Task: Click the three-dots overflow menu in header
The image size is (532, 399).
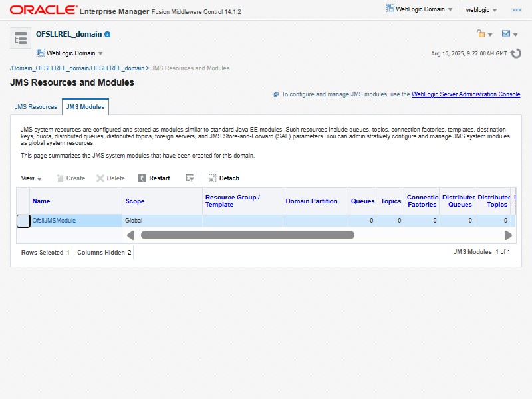Action: coord(517,10)
